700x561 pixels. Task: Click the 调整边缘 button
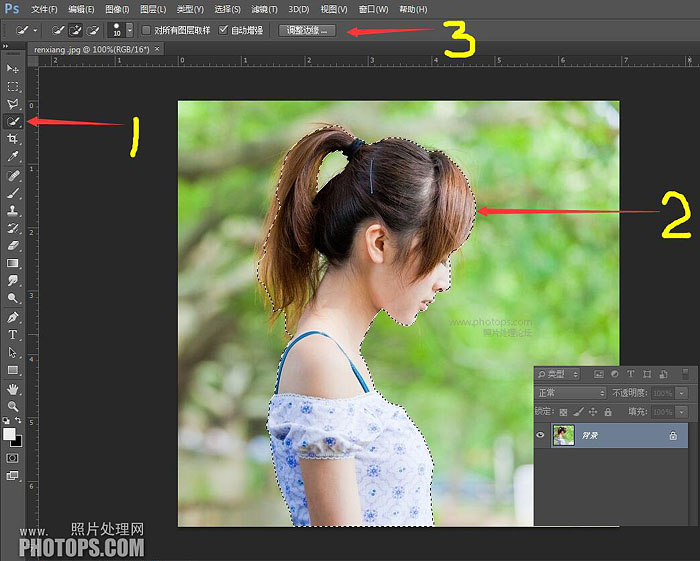(x=307, y=30)
